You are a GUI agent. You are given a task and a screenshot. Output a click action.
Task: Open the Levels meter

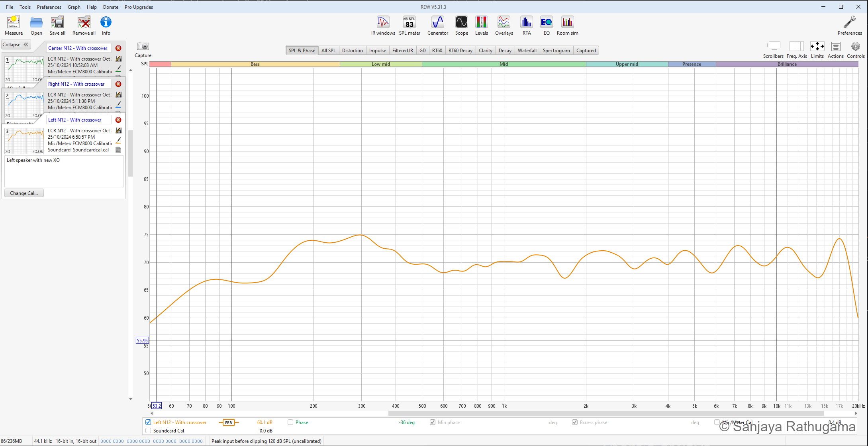[x=481, y=22]
